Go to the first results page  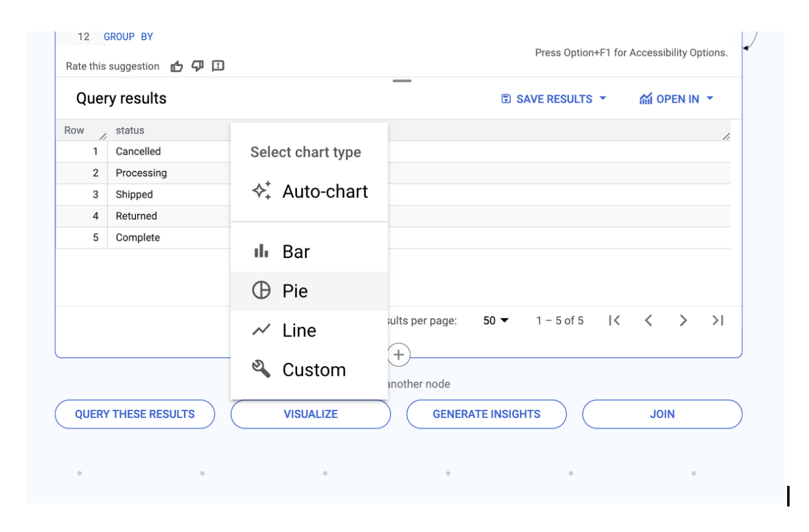pos(614,321)
